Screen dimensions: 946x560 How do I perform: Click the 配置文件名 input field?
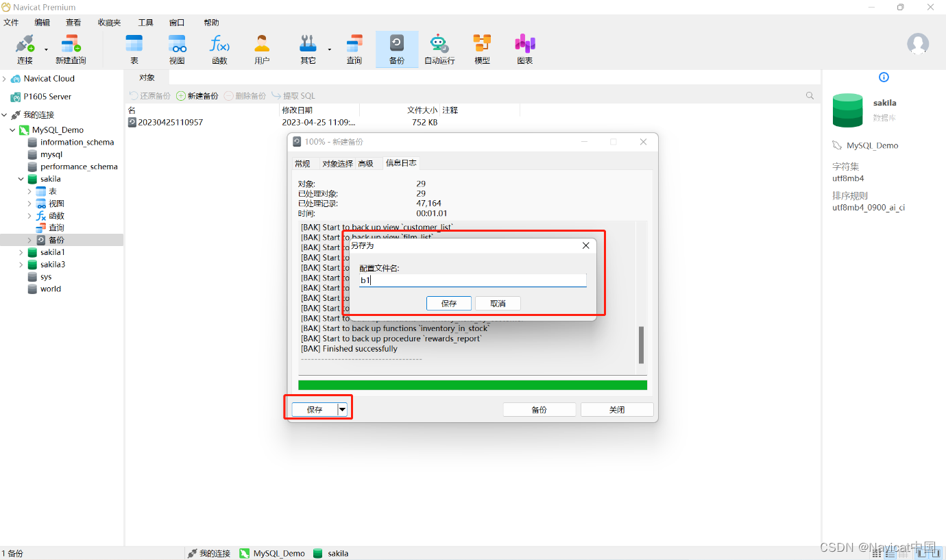tap(473, 280)
